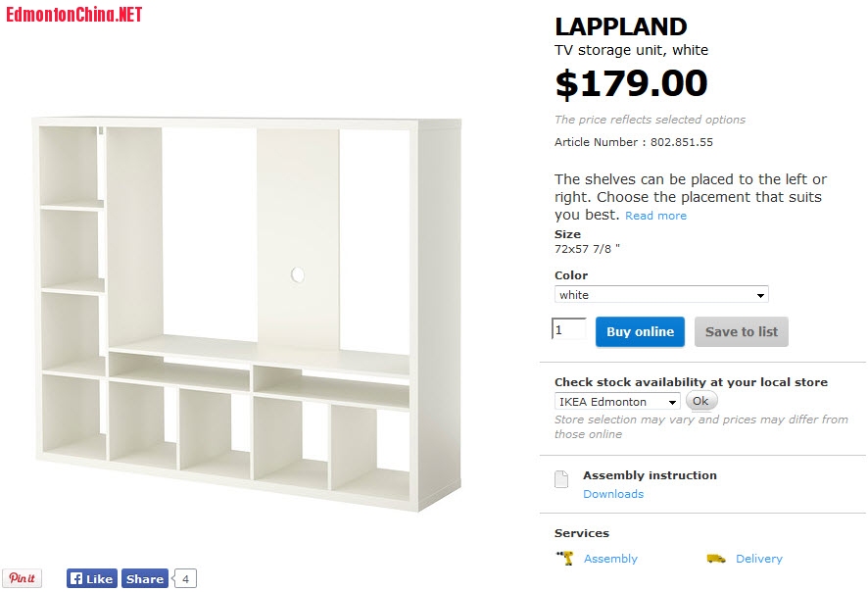Click the quantity input field
This screenshot has height=592, width=868.
[569, 330]
